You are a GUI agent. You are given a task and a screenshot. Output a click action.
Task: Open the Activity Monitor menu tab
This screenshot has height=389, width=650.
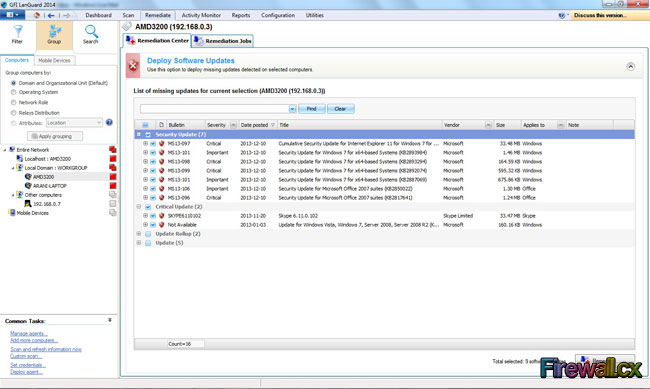(x=201, y=15)
